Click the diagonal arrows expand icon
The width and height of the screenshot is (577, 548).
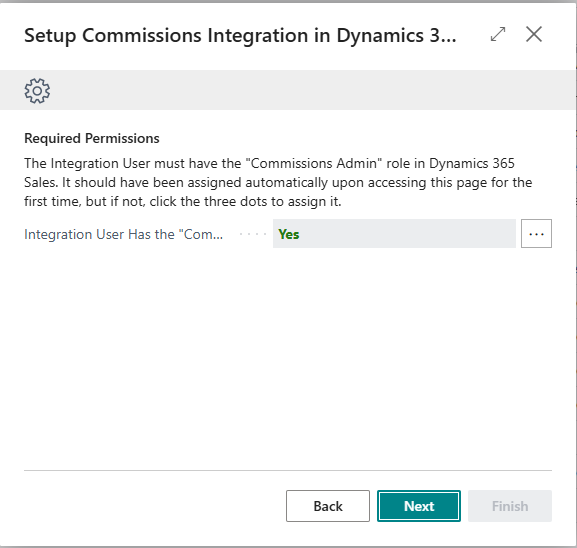(x=498, y=34)
